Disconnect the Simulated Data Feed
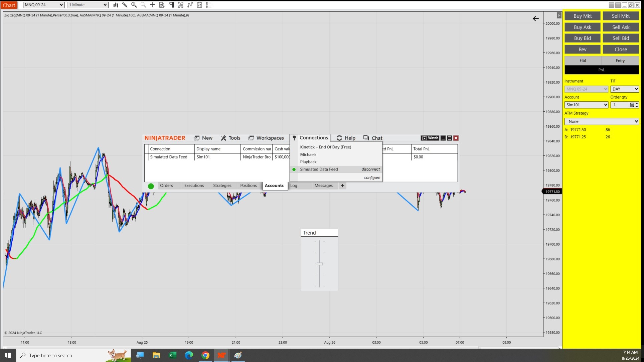 [x=370, y=169]
